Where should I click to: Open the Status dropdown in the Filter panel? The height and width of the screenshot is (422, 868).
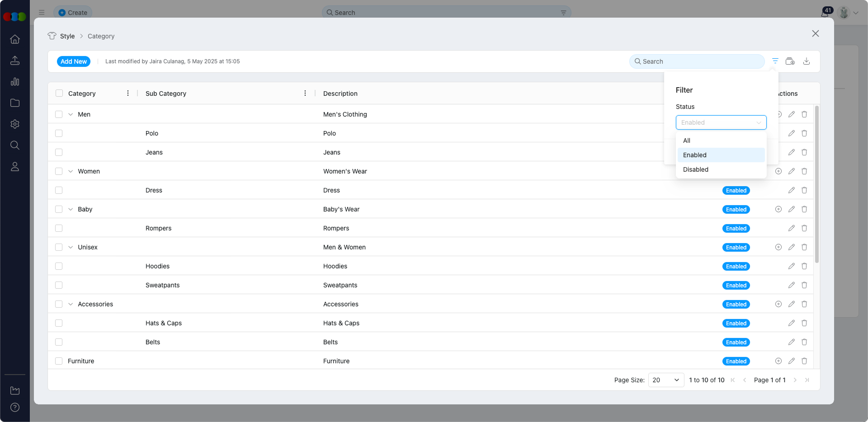click(x=721, y=122)
